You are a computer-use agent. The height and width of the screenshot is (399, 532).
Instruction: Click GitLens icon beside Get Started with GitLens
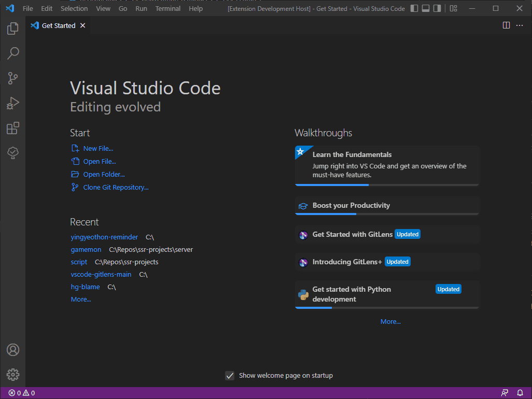click(x=303, y=235)
